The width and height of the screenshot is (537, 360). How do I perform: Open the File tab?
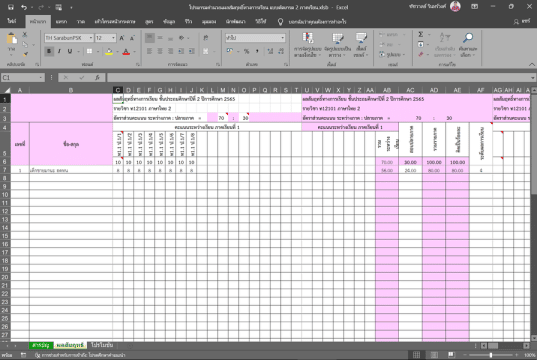click(12, 22)
